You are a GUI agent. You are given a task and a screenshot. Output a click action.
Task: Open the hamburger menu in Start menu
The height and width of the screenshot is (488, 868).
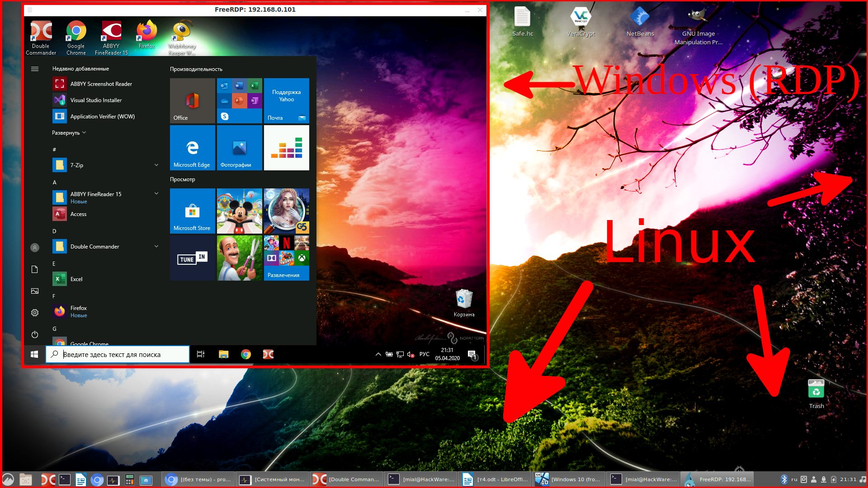(x=35, y=69)
